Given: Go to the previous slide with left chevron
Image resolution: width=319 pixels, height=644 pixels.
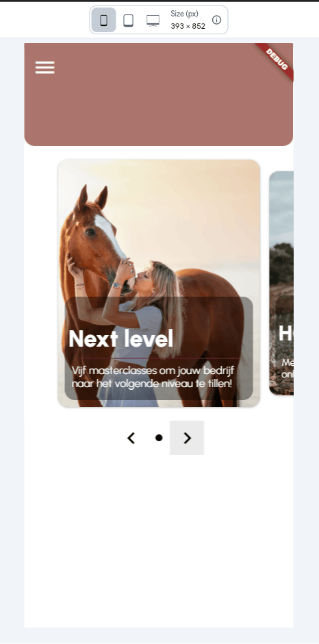Looking at the screenshot, I should (x=131, y=438).
